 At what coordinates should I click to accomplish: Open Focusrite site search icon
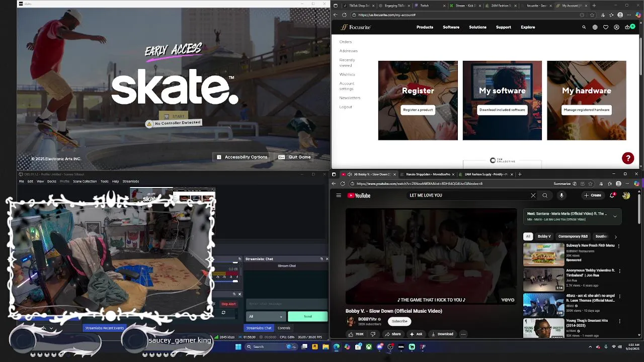[x=584, y=27]
